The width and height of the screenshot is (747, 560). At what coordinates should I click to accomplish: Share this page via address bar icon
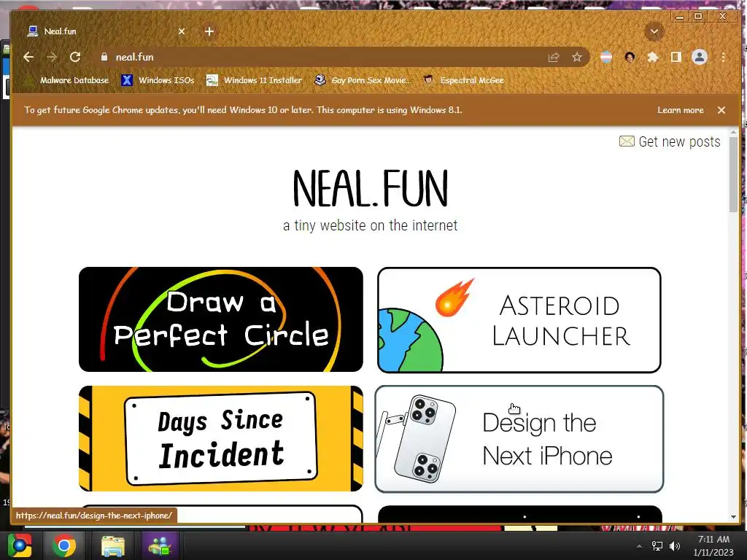tap(554, 58)
